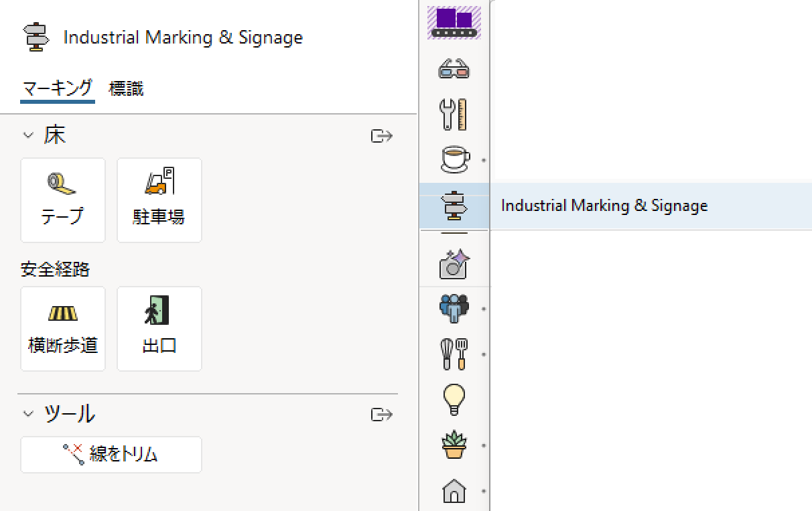Screen dimensions: 812x511
Task: Pop out the ツール section panel
Action: point(382,415)
